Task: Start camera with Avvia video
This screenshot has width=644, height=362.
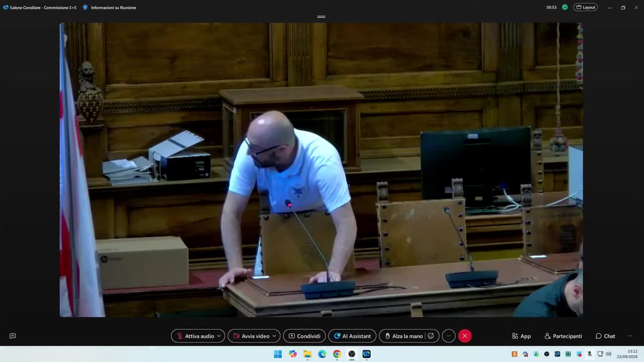Action: tap(251, 336)
